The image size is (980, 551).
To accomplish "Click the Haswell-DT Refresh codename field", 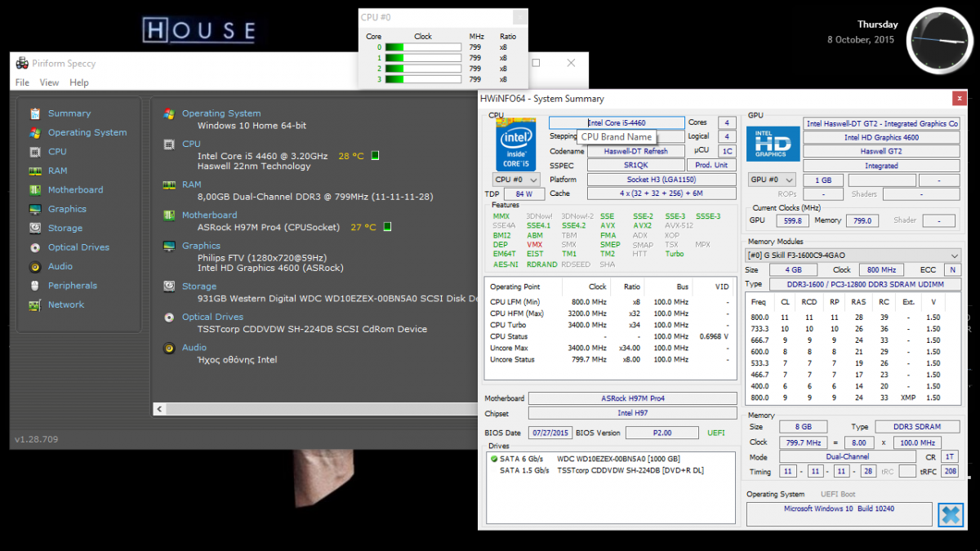I will (x=636, y=151).
